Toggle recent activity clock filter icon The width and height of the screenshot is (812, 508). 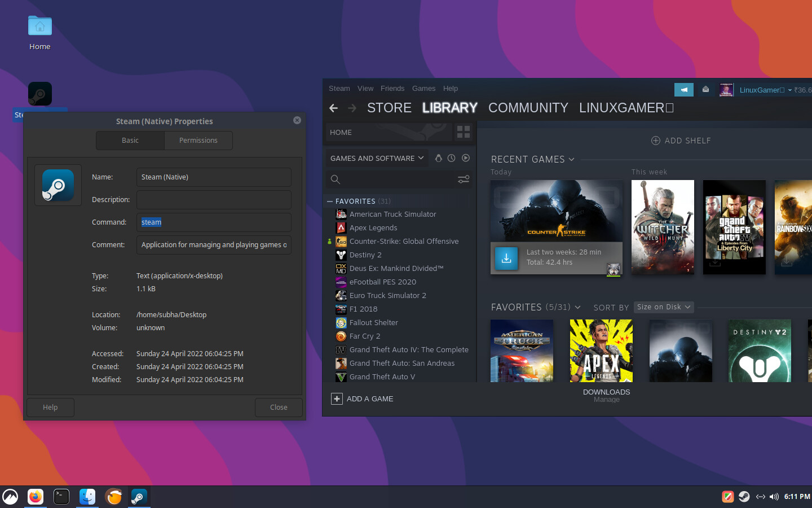pos(452,158)
